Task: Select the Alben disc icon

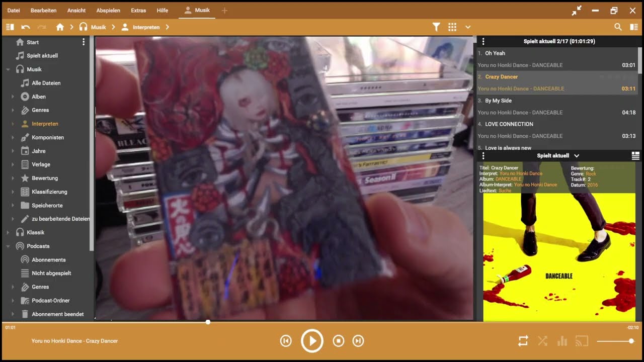Action: [x=25, y=97]
